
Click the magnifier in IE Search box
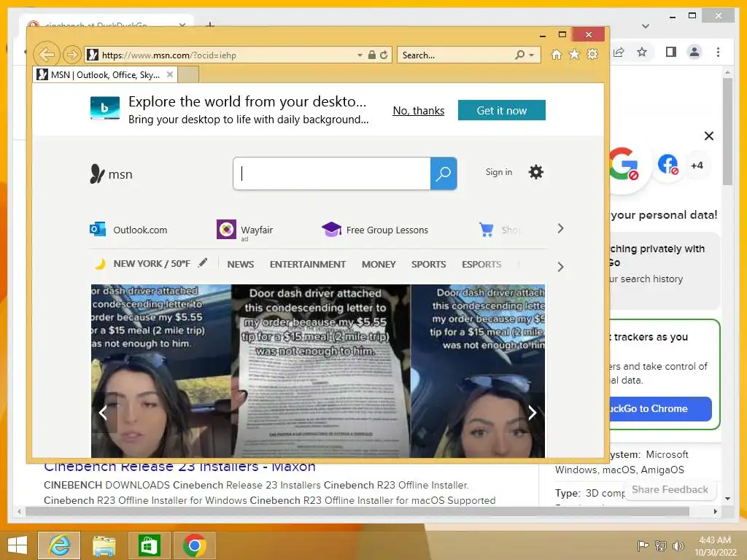pyautogui.click(x=519, y=55)
